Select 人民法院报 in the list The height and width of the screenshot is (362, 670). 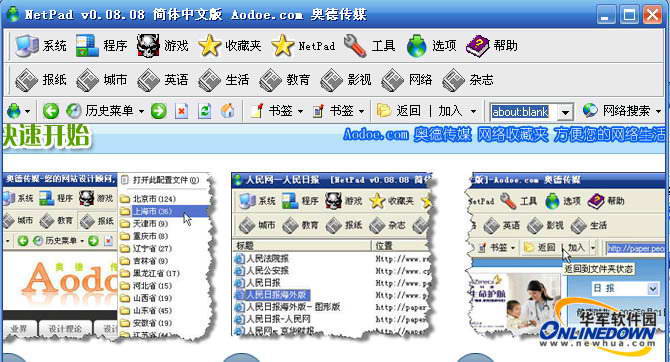pyautogui.click(x=262, y=259)
